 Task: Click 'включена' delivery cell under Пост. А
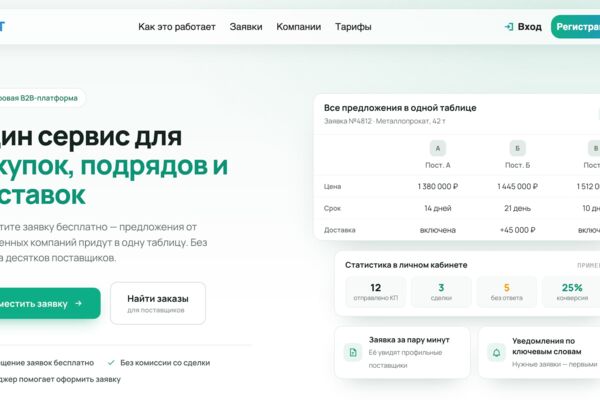click(x=438, y=230)
